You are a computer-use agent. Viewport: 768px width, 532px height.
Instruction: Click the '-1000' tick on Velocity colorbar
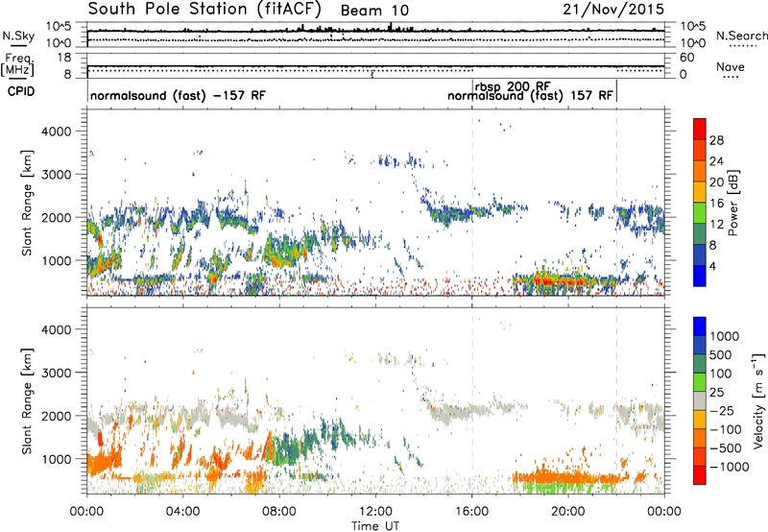[x=729, y=467]
